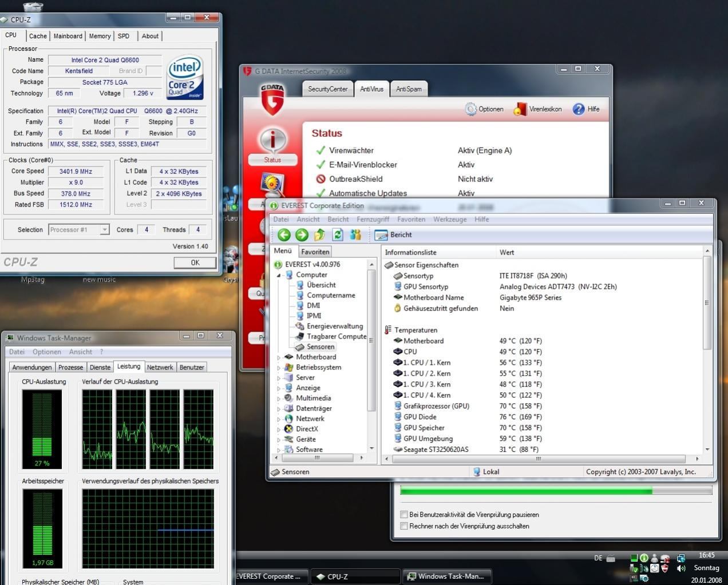
Task: Click the volume speaker tray icon
Action: point(680,568)
